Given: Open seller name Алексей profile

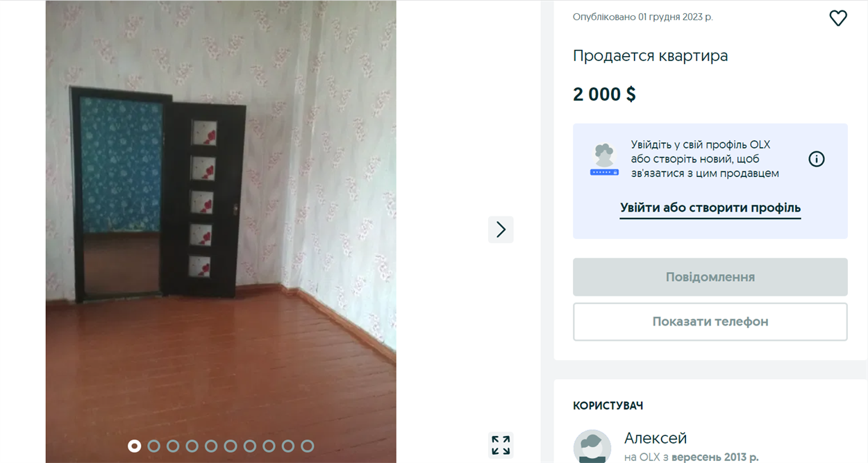Looking at the screenshot, I should point(656,438).
